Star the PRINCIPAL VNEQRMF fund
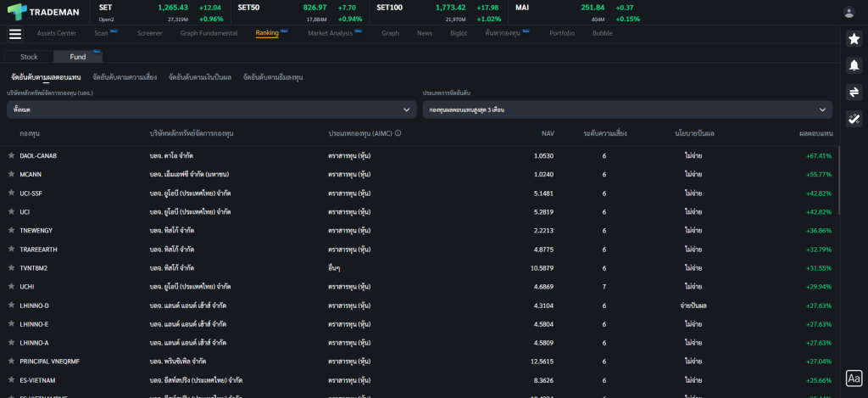This screenshot has width=868, height=398. coord(11,362)
